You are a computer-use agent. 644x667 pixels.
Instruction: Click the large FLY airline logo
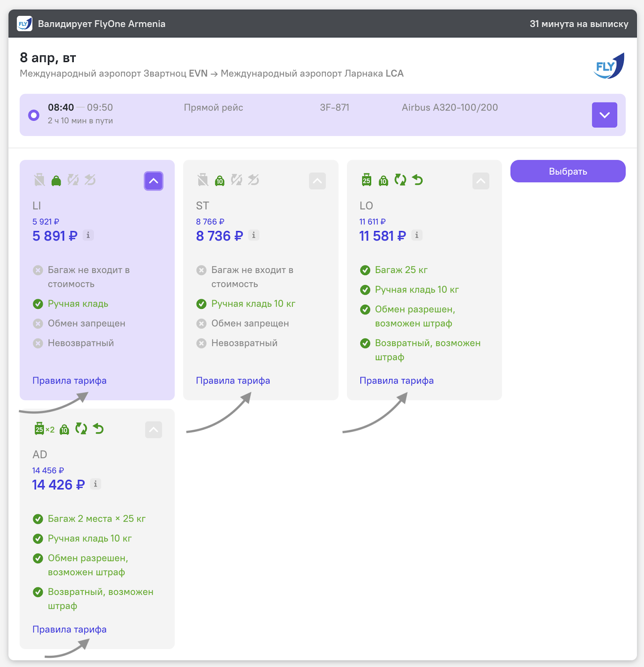(x=609, y=66)
